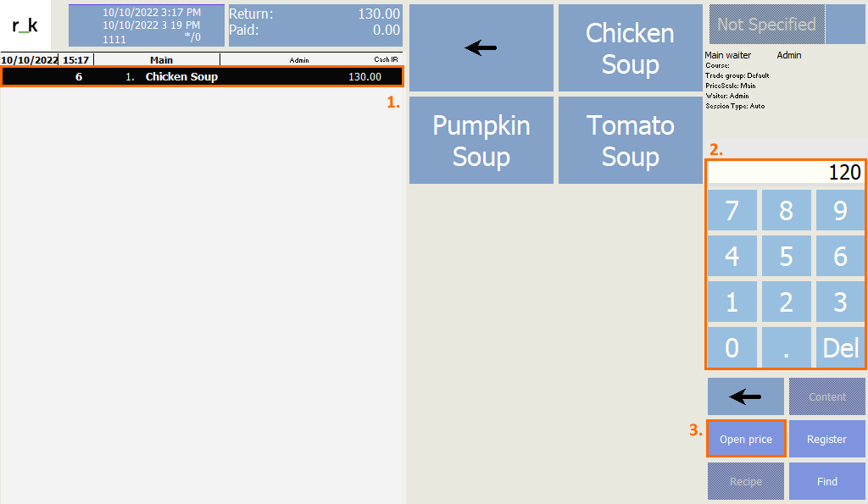Select the Chicken Soup menu tile
This screenshot has height=504, width=868.
[630, 47]
